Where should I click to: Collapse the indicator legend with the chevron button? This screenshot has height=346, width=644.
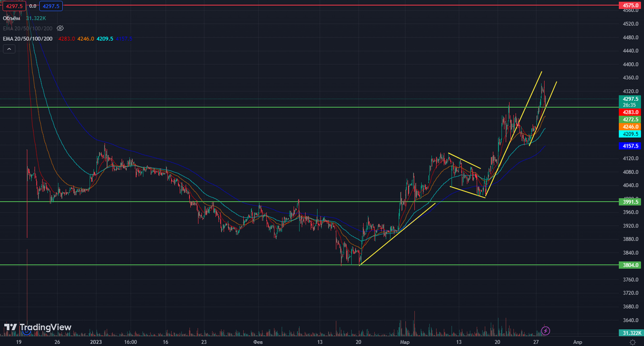(9, 49)
